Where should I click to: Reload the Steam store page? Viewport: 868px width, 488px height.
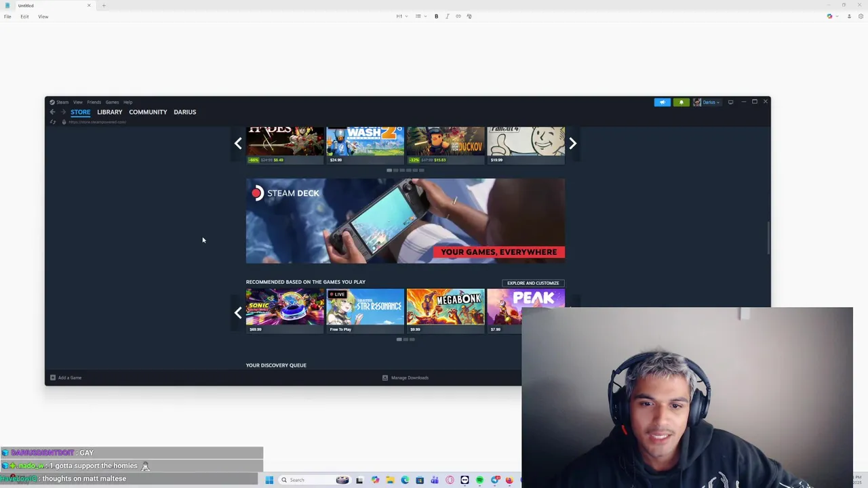[52, 122]
